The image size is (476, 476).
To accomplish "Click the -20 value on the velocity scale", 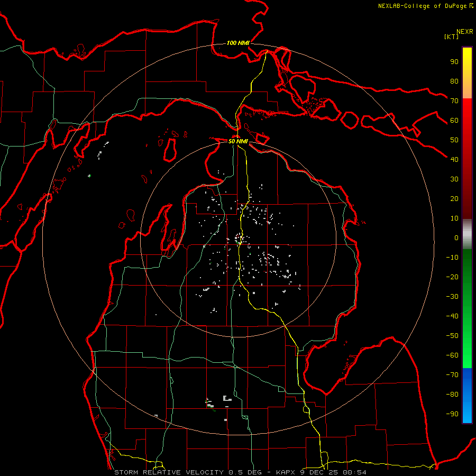I will (x=452, y=277).
